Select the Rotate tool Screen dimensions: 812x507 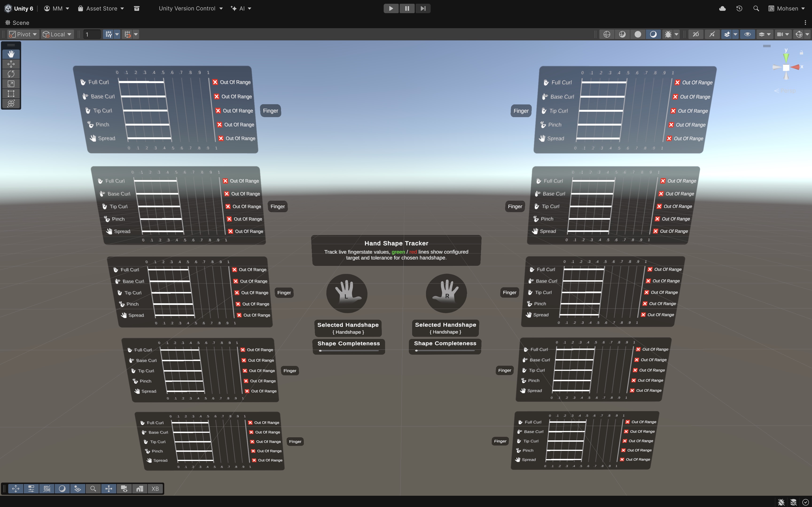(x=11, y=74)
